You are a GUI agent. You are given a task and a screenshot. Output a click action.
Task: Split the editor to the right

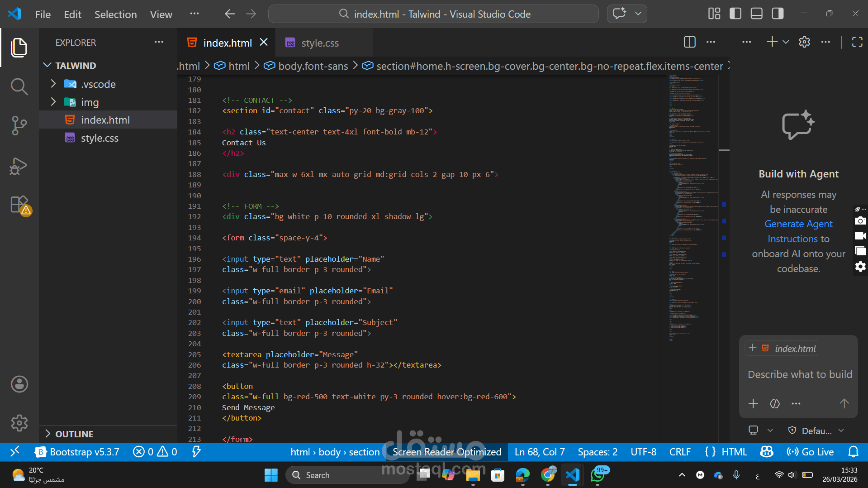pos(689,42)
